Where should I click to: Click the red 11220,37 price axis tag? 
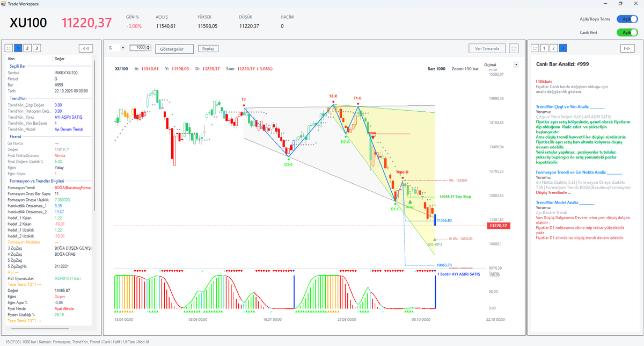[x=499, y=226]
